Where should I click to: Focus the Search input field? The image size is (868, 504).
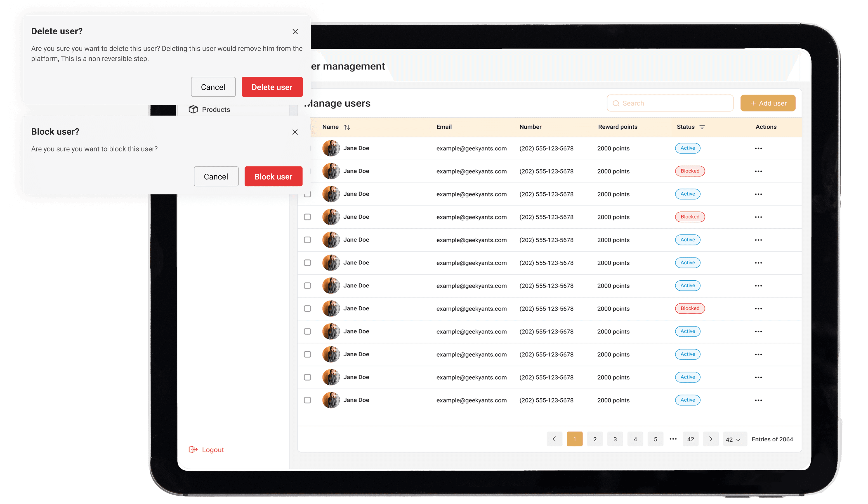pyautogui.click(x=670, y=103)
